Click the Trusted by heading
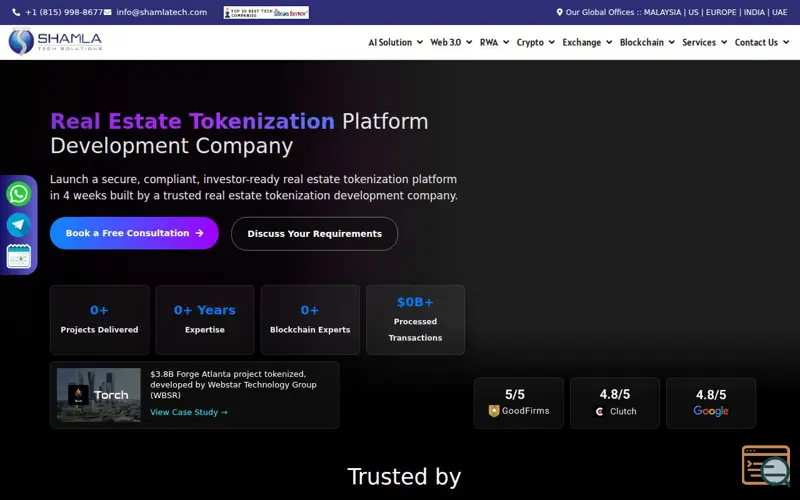 click(x=404, y=477)
